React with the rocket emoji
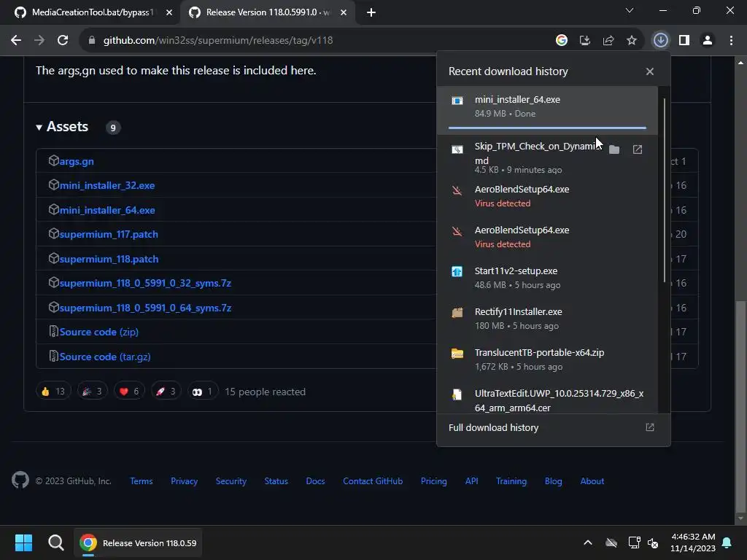 tap(166, 392)
